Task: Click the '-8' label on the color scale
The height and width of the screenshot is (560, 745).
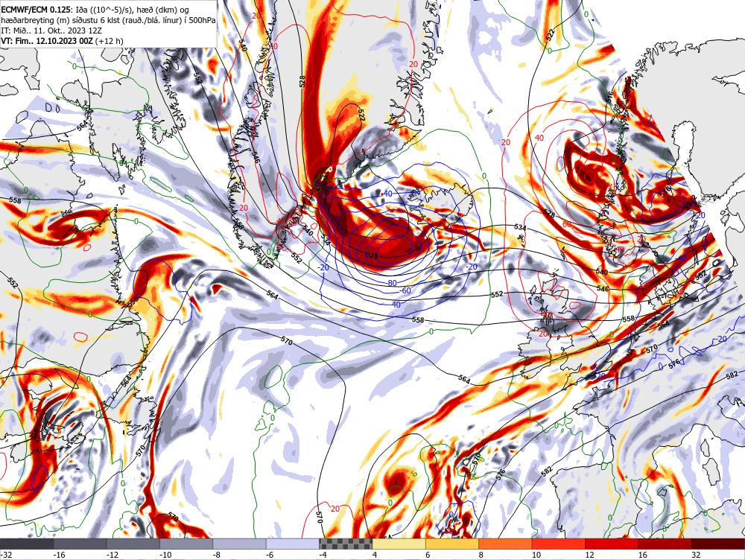Action: point(217,555)
